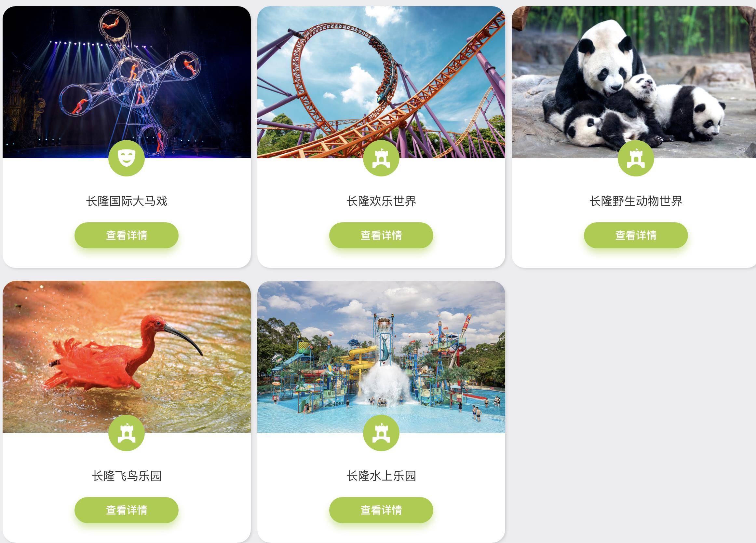This screenshot has height=543, width=756.
Task: Click the mask icon on the circus card
Action: tap(126, 158)
